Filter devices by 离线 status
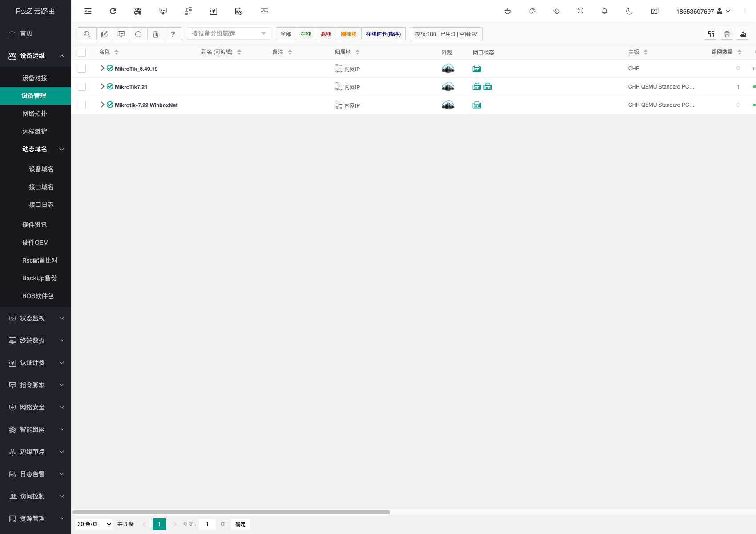 point(326,34)
